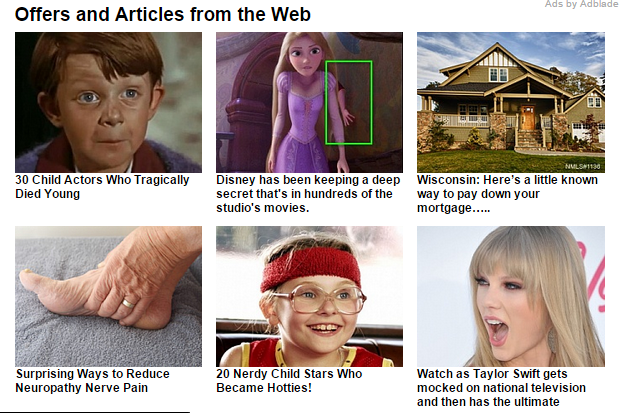
Task: Open the craftsman house mortgage image
Action: [511, 102]
